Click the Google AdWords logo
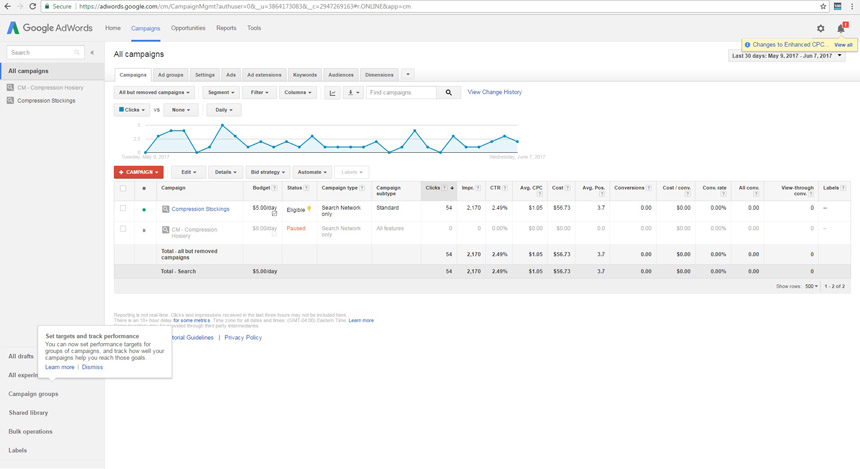The height and width of the screenshot is (469, 860). click(x=49, y=28)
